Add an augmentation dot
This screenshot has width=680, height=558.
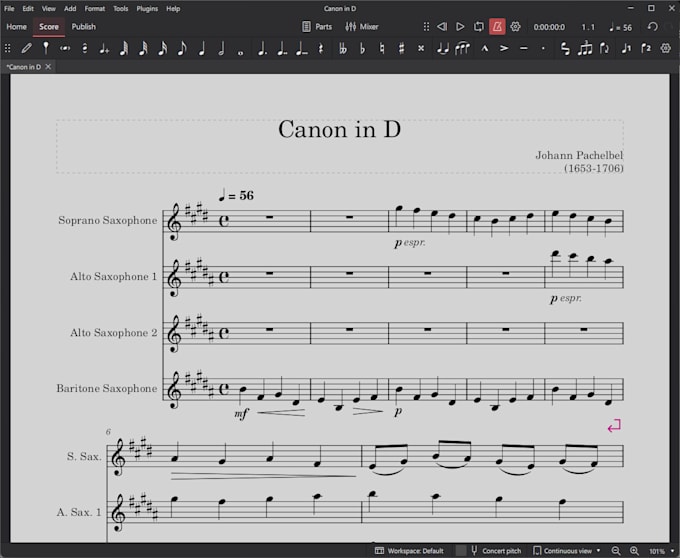(262, 49)
